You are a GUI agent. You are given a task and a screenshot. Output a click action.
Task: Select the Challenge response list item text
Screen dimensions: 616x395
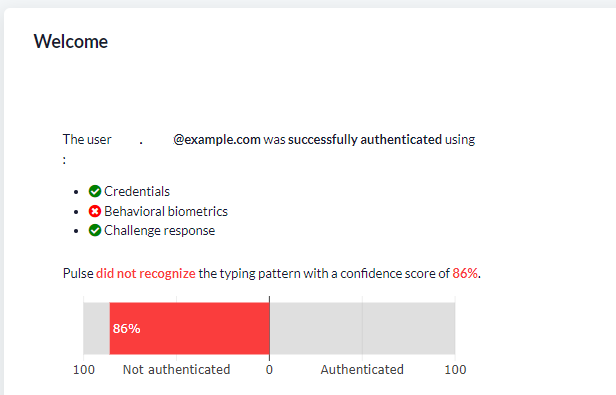160,230
